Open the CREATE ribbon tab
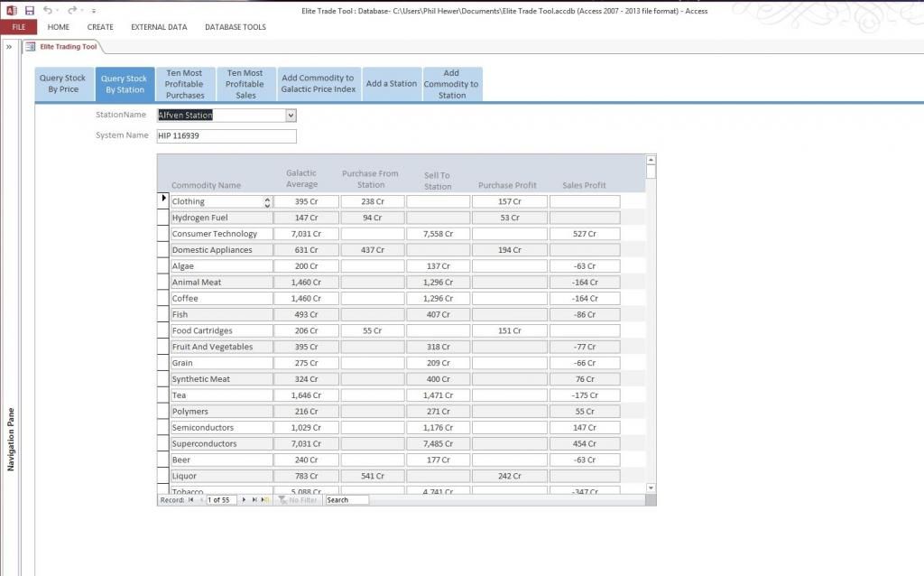924x576 pixels. (x=100, y=27)
